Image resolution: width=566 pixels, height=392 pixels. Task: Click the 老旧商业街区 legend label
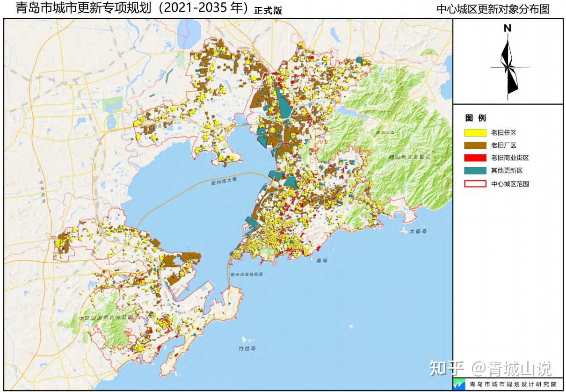510,158
